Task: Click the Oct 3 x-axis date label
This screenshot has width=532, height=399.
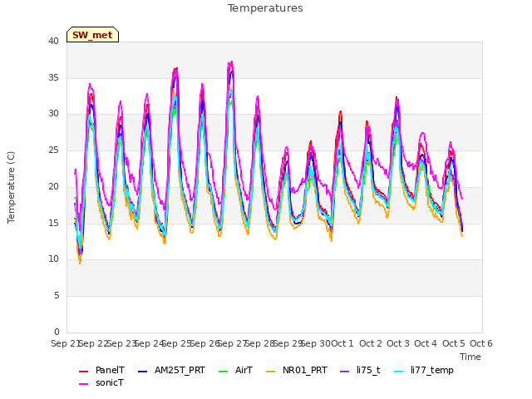Action: point(398,343)
